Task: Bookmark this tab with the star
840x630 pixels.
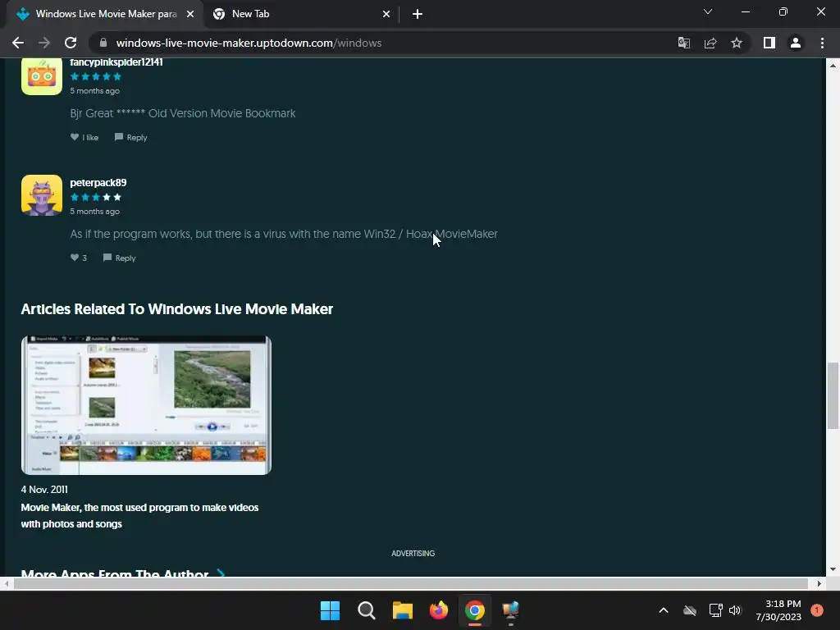Action: point(737,43)
